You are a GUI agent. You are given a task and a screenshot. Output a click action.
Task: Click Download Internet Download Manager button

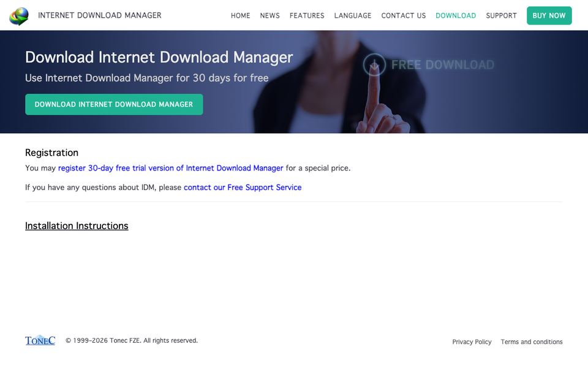point(114,104)
